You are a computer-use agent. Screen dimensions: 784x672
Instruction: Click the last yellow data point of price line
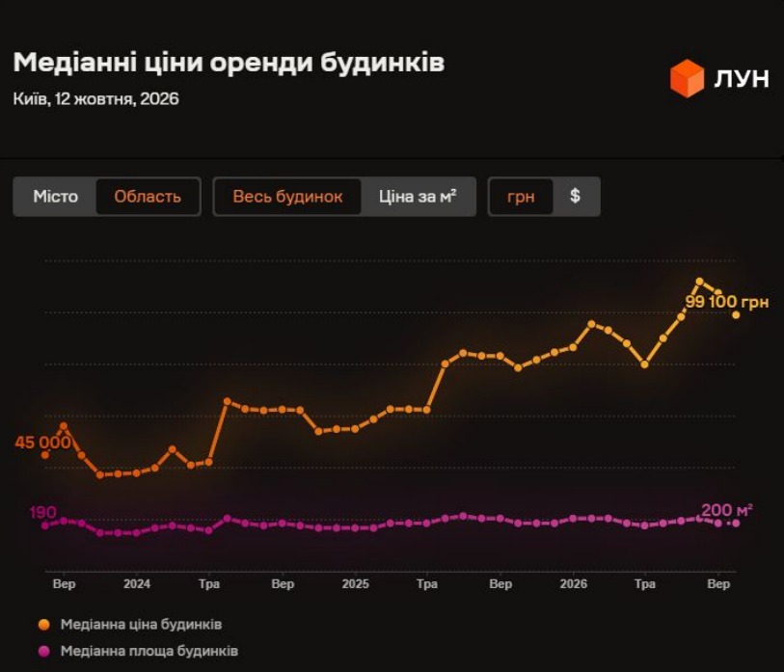(736, 315)
